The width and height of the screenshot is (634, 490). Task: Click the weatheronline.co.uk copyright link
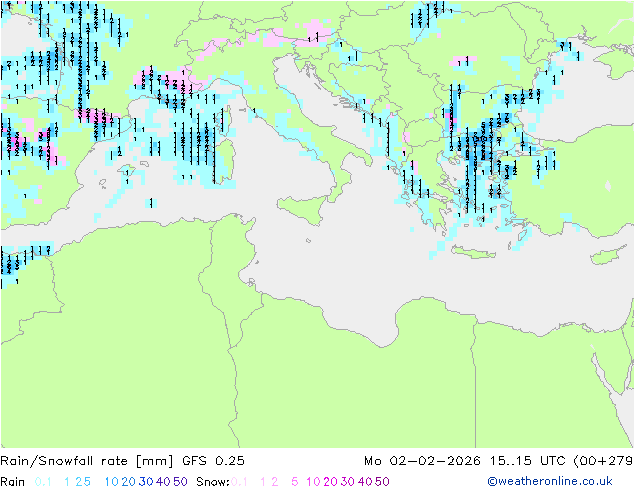pos(550,481)
